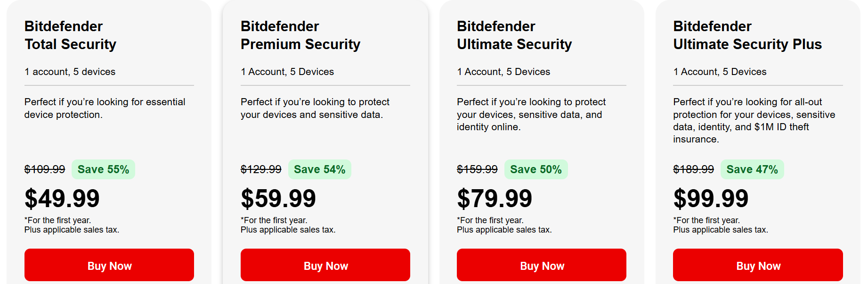
Task: Select the $79.99 price
Action: pyautogui.click(x=494, y=199)
